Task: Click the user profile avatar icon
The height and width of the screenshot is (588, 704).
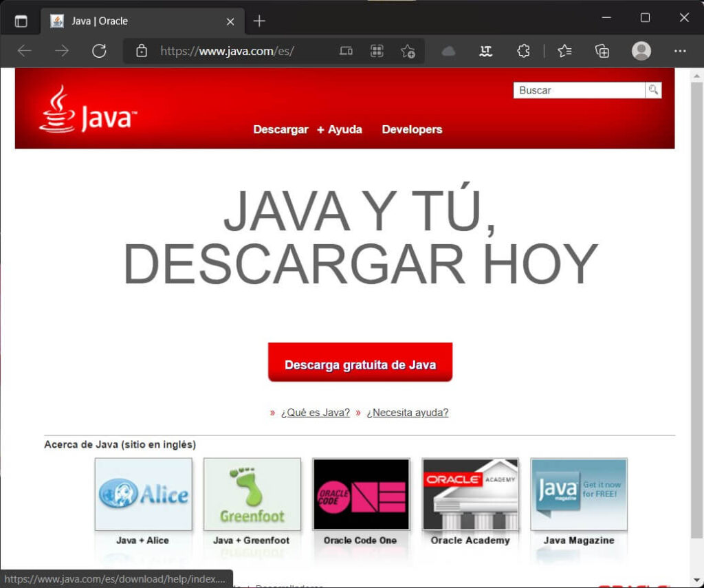Action: click(x=641, y=51)
